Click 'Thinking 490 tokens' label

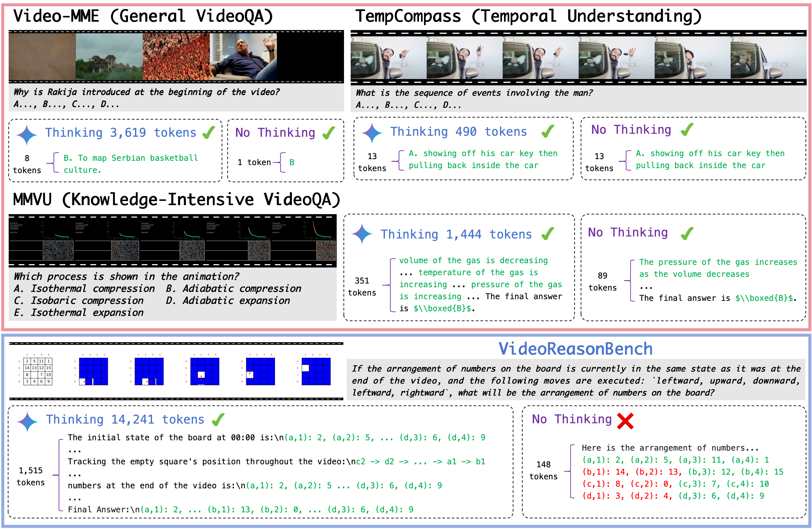(459, 132)
